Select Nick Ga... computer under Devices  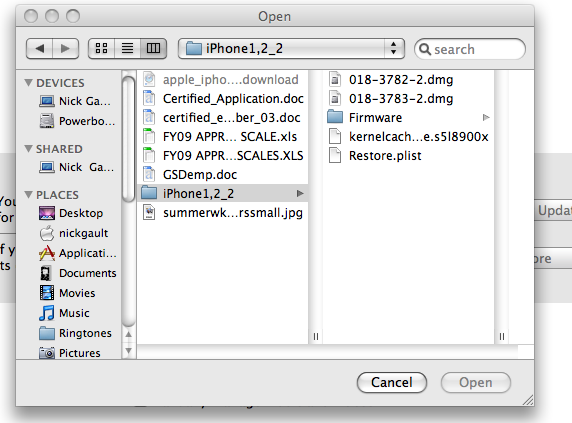pyautogui.click(x=75, y=101)
